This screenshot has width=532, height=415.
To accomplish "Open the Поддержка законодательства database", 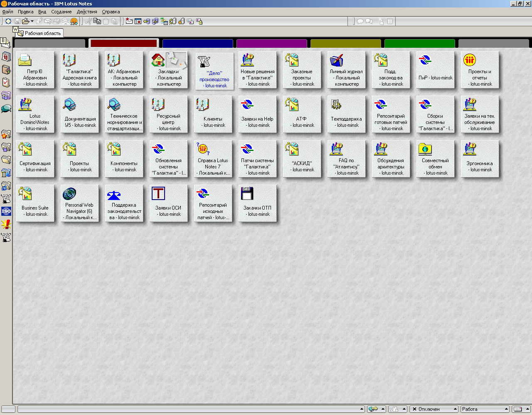I will pos(124,203).
